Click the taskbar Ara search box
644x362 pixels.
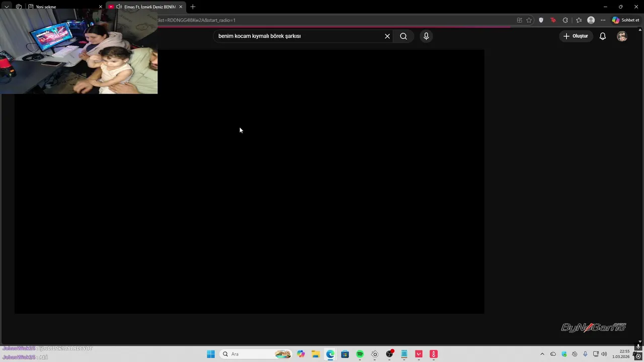[257, 354]
